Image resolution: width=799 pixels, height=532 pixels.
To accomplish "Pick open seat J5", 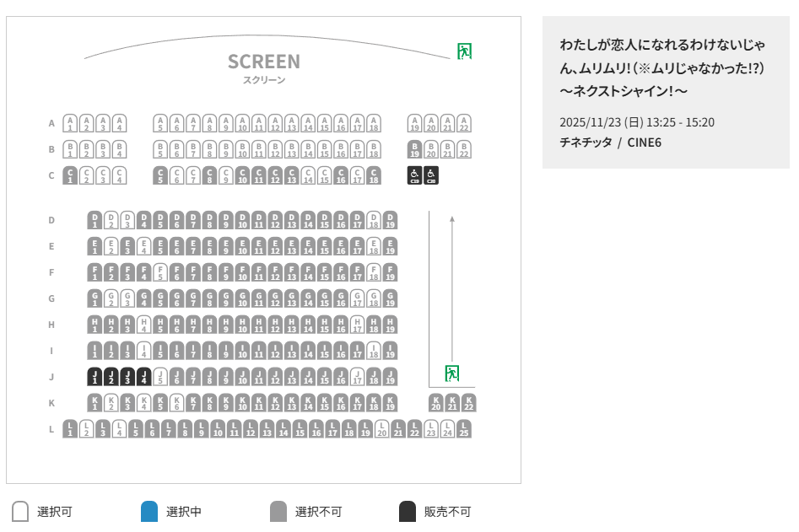I will tap(159, 377).
